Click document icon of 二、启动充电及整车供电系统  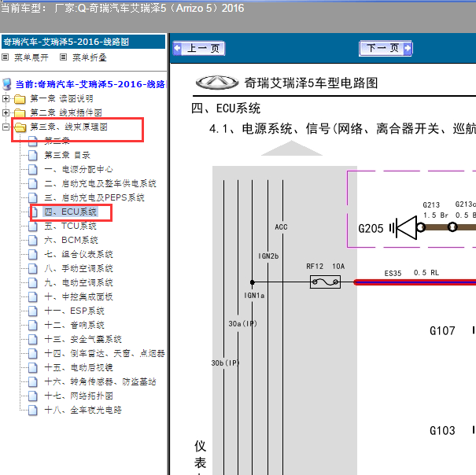coord(33,183)
